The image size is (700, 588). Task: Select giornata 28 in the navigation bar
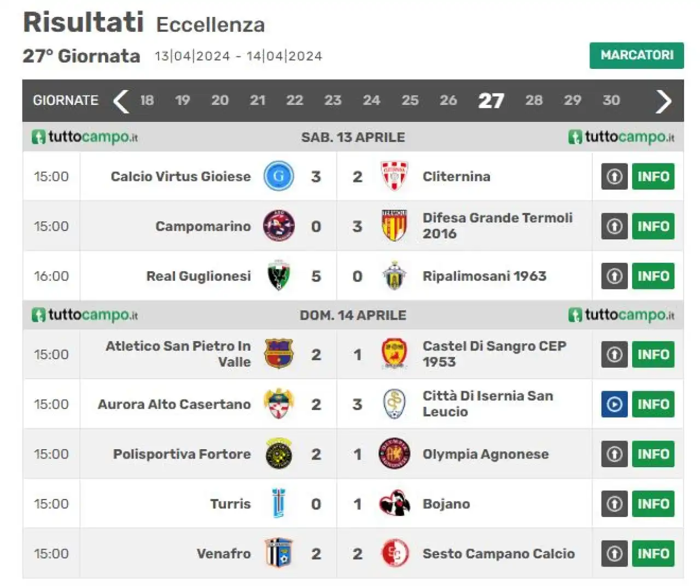point(534,101)
